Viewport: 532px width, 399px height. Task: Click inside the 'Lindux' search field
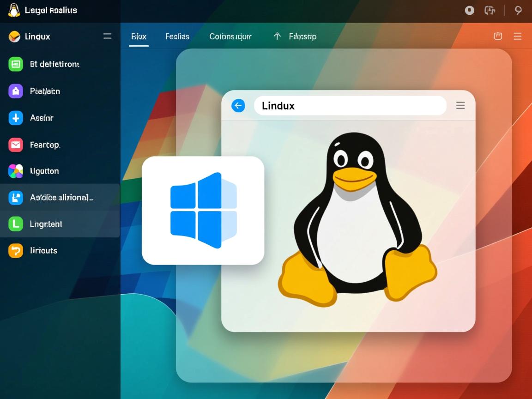tap(350, 105)
